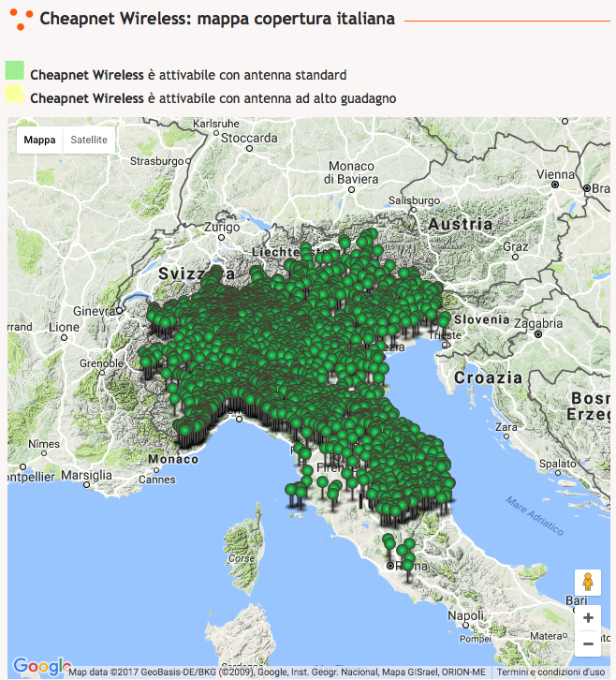616x680 pixels.
Task: Click the Cannes city label
Action: coord(157,480)
